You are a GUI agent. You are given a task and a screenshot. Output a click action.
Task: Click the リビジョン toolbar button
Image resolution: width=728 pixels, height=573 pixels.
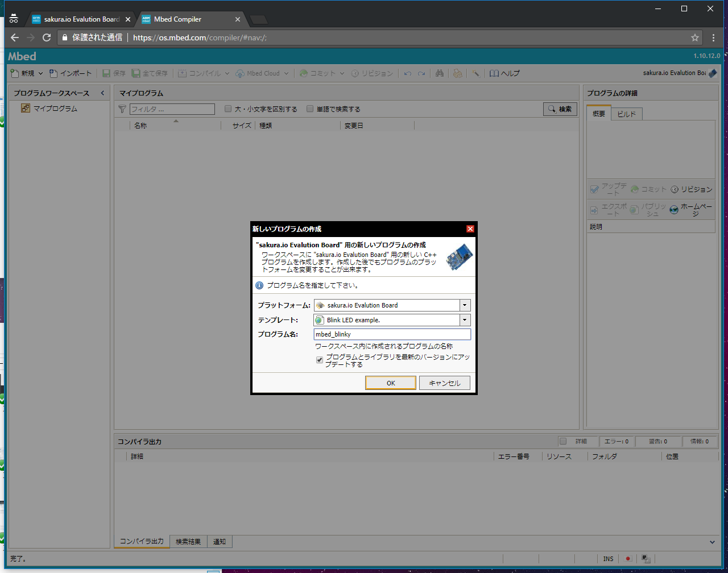coord(372,73)
